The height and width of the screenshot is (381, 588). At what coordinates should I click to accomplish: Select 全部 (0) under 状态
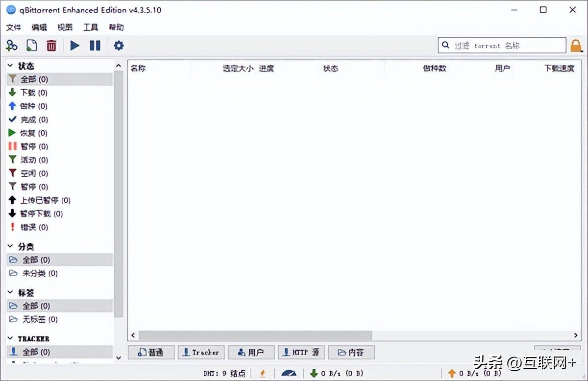point(59,79)
